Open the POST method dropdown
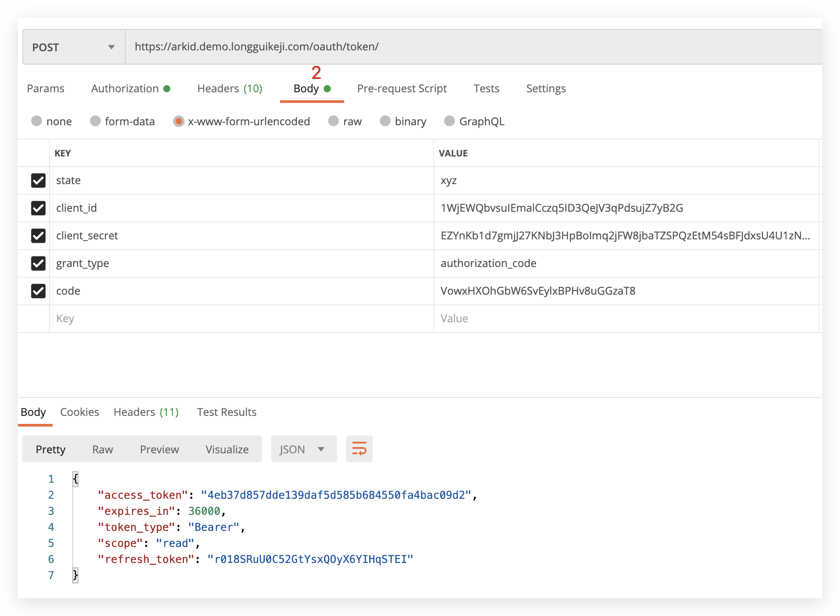The height and width of the screenshot is (616, 840). point(74,47)
